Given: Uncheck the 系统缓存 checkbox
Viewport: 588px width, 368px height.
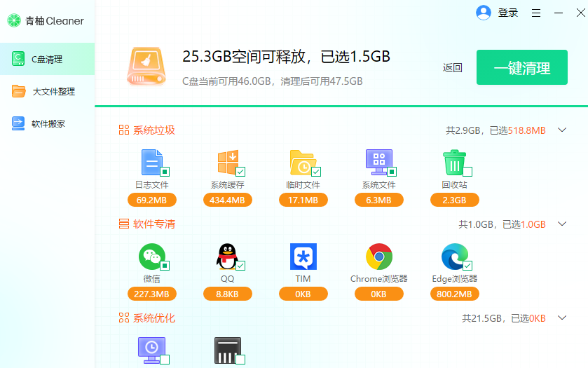Looking at the screenshot, I should click(240, 172).
